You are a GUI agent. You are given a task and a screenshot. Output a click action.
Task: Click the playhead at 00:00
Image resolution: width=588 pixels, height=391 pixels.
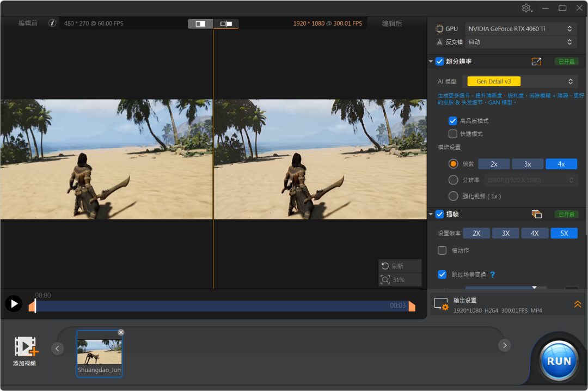[x=35, y=306]
